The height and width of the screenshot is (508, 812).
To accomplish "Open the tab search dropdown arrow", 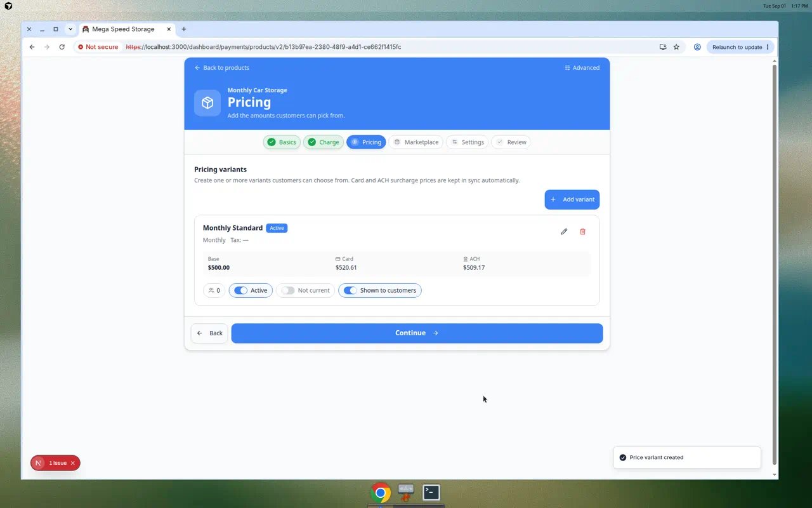I will [70, 29].
